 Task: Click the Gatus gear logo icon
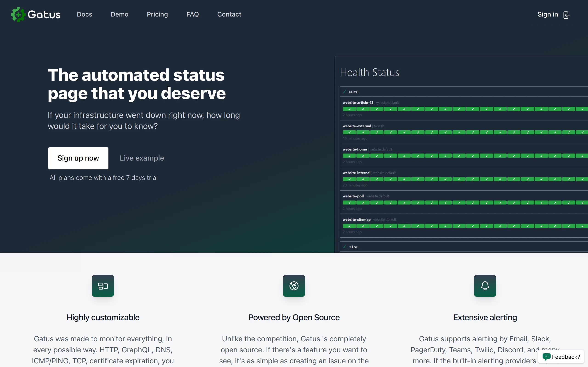tap(18, 14)
